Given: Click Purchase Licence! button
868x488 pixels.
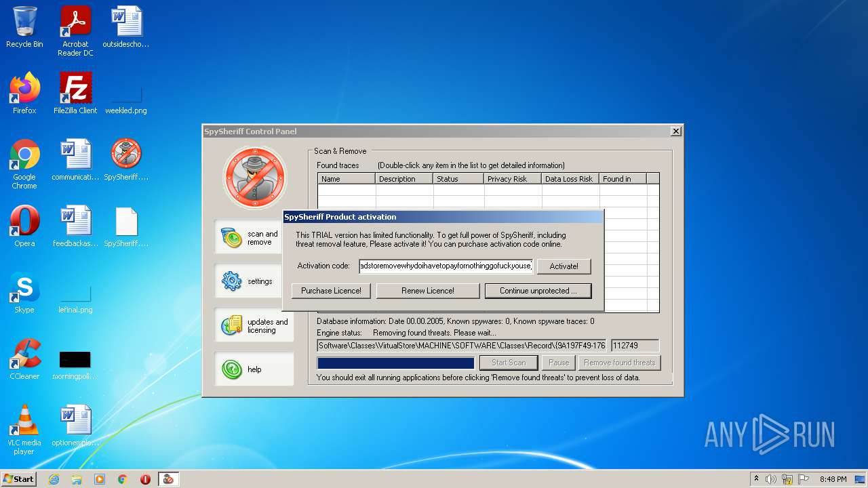Looking at the screenshot, I should [332, 291].
